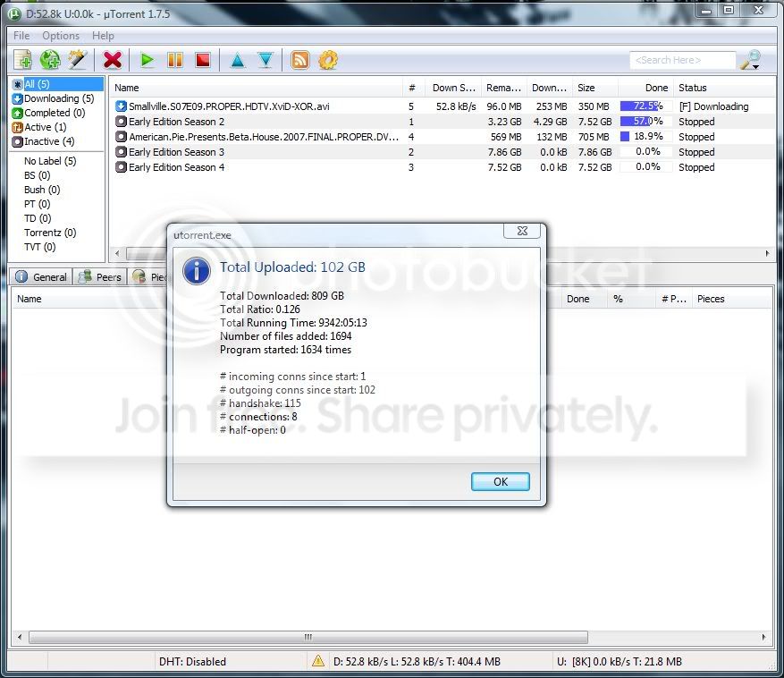Click torrent list right scroll arrow
The width and height of the screenshot is (784, 678).
tap(767, 253)
